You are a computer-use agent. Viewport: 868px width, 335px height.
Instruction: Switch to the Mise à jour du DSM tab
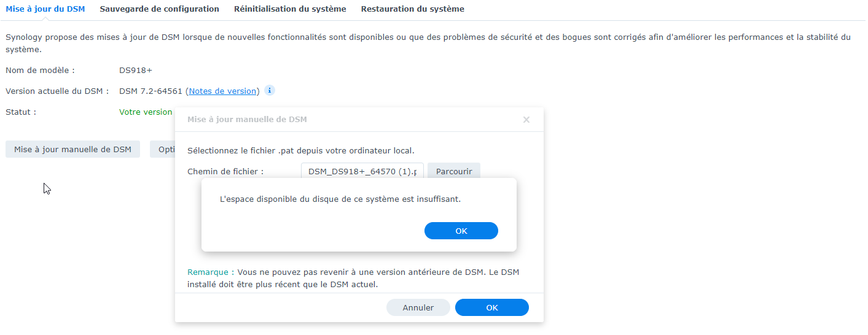pyautogui.click(x=45, y=9)
